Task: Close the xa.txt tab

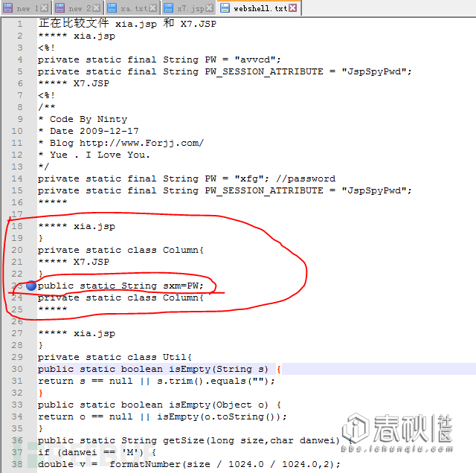Action: tap(153, 8)
